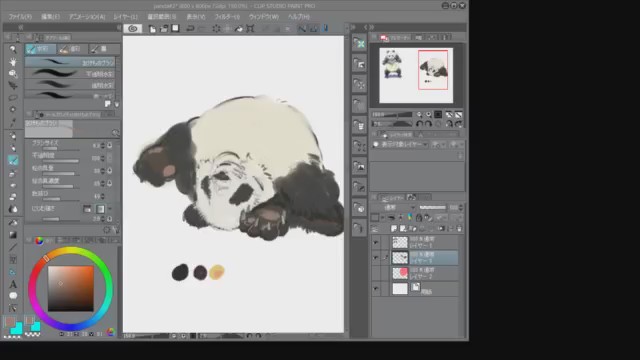The height and width of the screenshot is (360, 640).
Task: Click the delete layer trash icon
Action: click(x=459, y=229)
